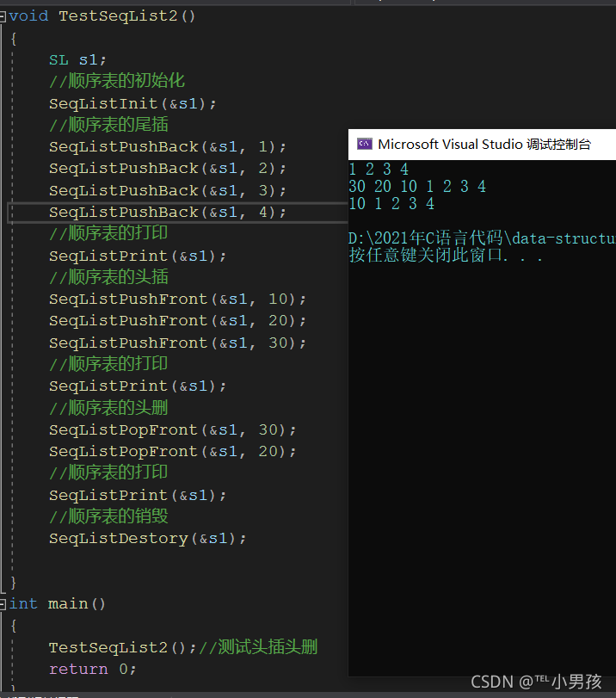Screen dimensions: 616x698
Task: Click the debug console window icon
Action: point(365,144)
